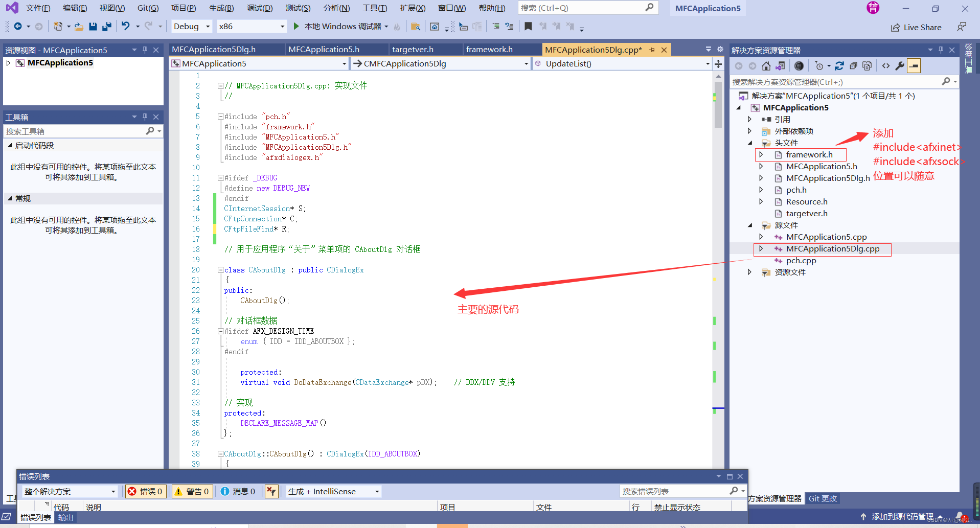
Task: Click the user account avatar
Action: (873, 8)
